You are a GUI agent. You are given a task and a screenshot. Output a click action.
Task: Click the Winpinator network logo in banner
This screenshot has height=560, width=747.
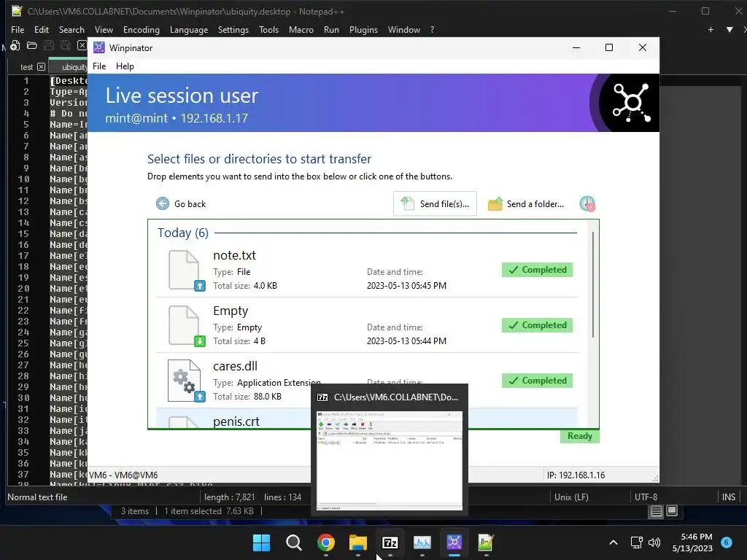click(631, 102)
